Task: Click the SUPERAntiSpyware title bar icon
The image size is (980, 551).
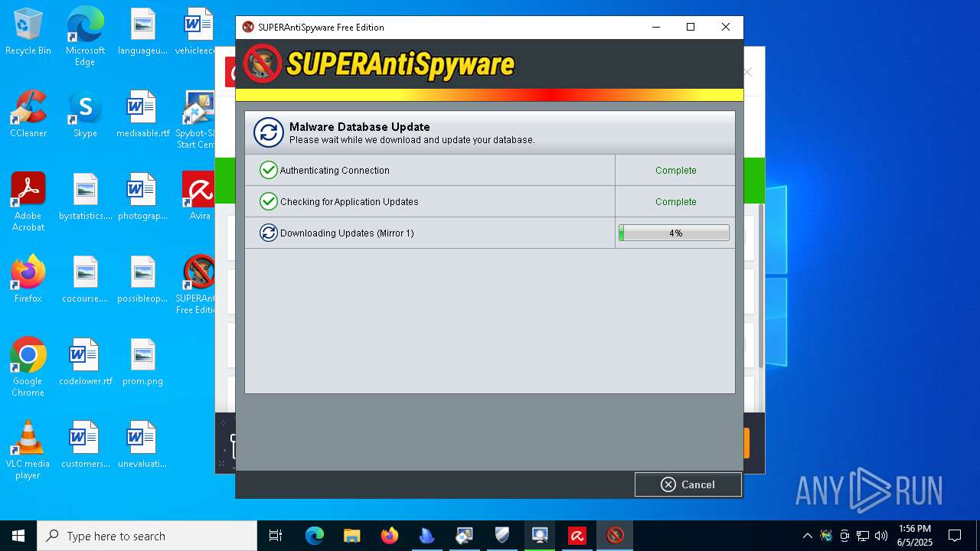Action: [248, 27]
